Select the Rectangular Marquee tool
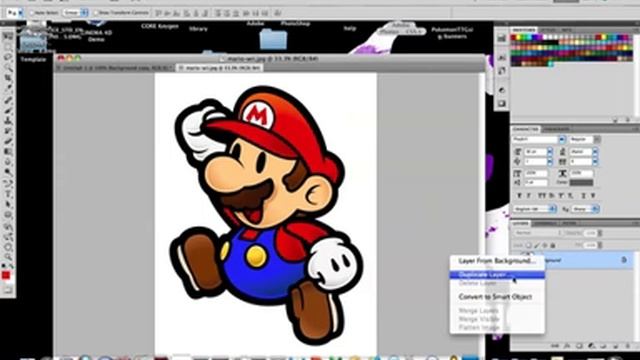 coord(8,47)
